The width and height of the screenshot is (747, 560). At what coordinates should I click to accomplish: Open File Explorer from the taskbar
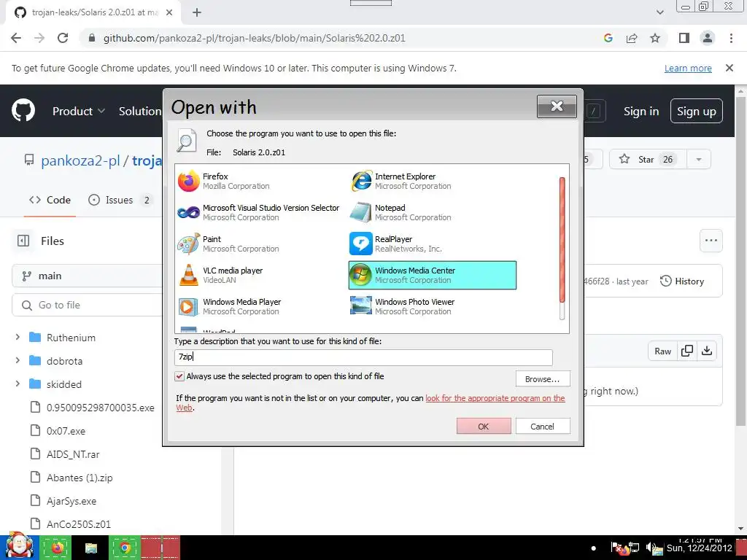tap(91, 548)
